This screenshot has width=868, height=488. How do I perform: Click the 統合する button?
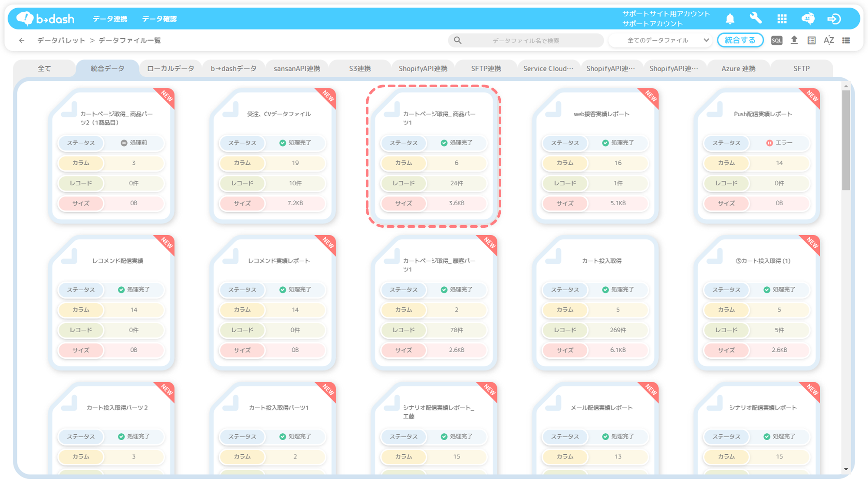tap(740, 40)
